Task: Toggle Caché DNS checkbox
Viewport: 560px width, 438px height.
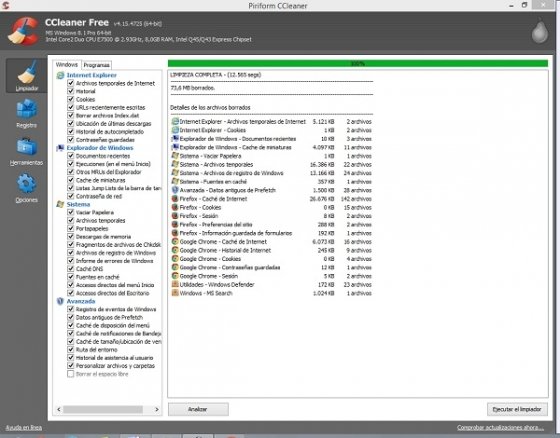Action: 71,269
